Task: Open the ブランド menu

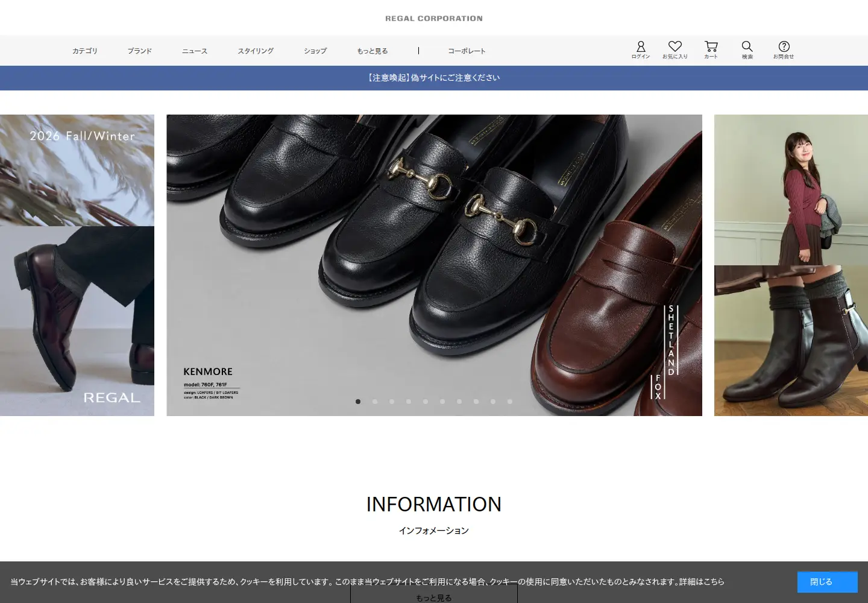Action: tap(140, 51)
